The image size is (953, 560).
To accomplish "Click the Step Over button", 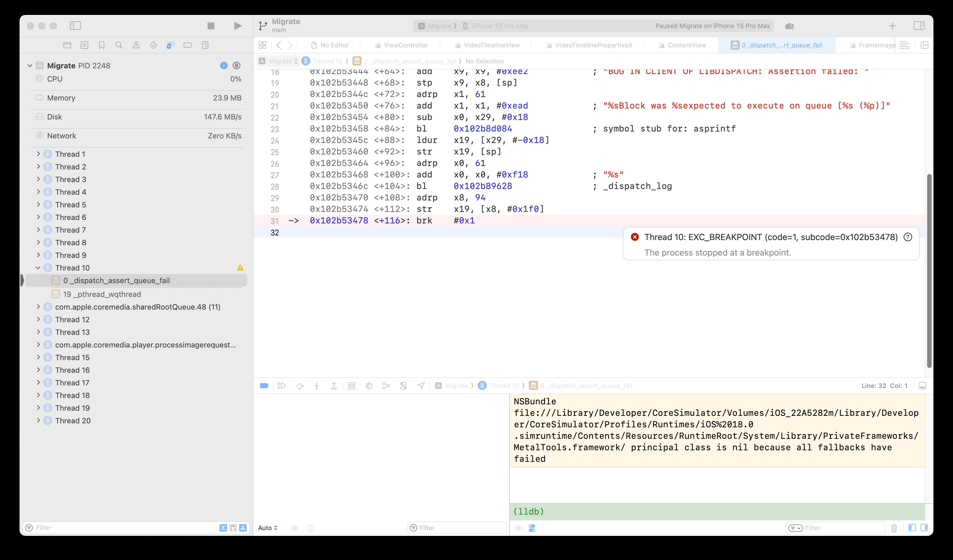I will (299, 386).
